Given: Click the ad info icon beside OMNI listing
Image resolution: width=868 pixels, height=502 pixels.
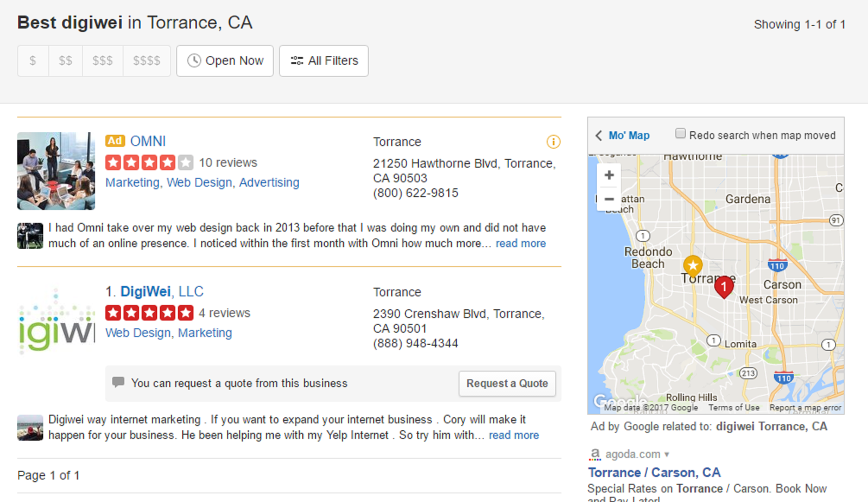Looking at the screenshot, I should click(x=553, y=142).
